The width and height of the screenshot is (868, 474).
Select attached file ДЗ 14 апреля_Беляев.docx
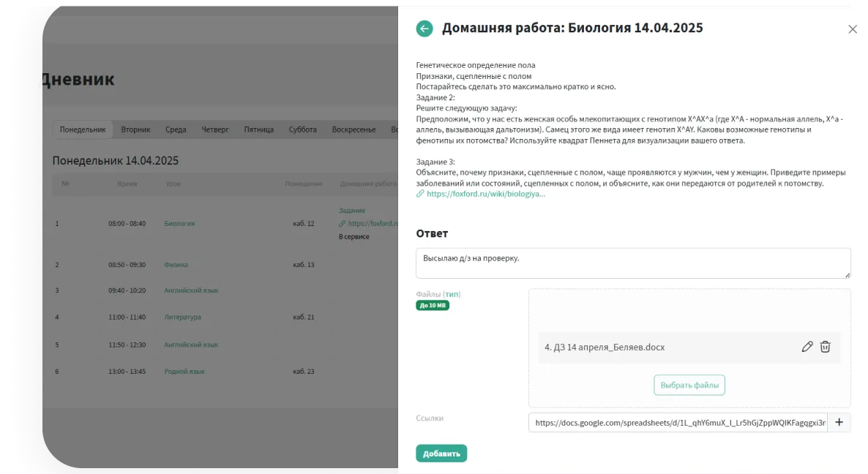tap(605, 347)
